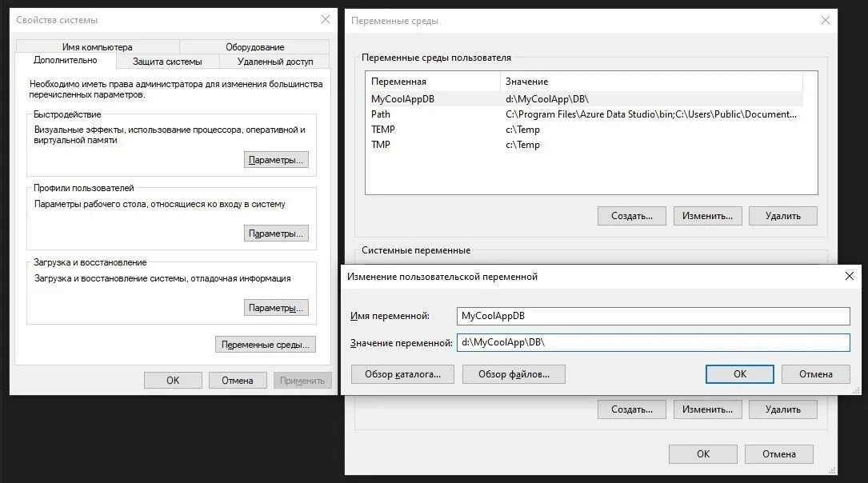
Task: Open Загрузка и восстановление Параметры button
Action: (276, 308)
